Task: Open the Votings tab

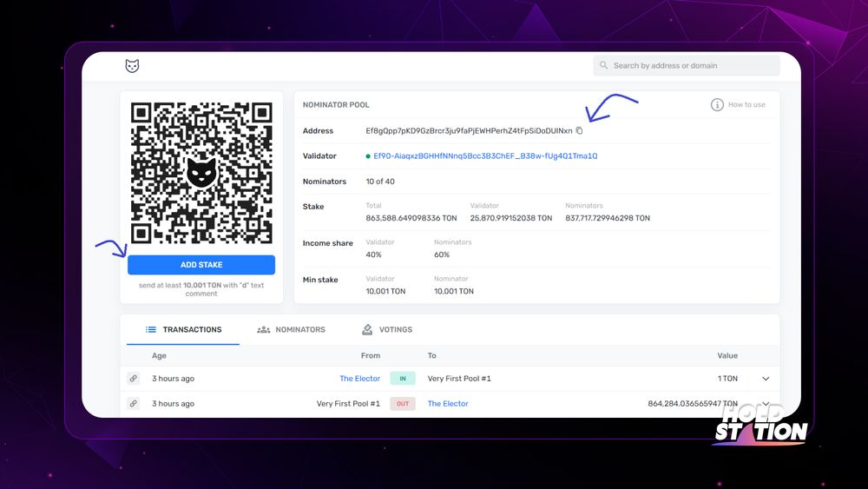Action: click(x=387, y=329)
